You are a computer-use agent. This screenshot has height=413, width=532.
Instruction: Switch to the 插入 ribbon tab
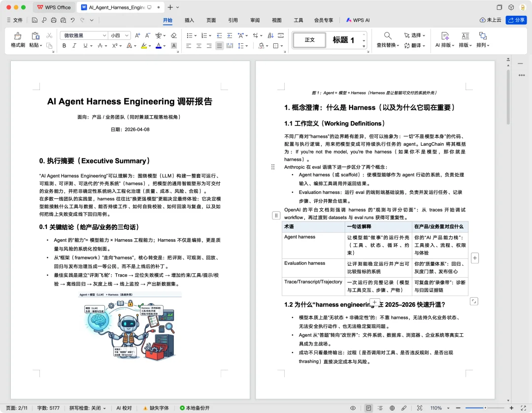[x=189, y=20]
